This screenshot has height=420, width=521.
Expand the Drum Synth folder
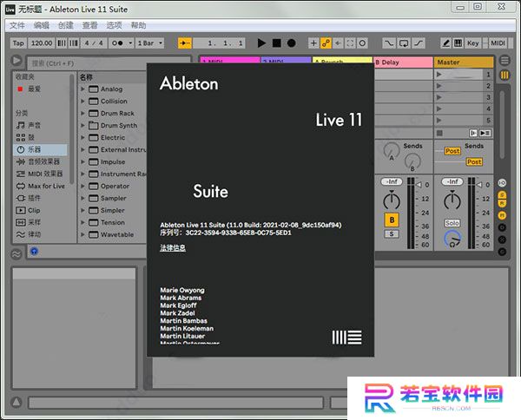(82, 125)
